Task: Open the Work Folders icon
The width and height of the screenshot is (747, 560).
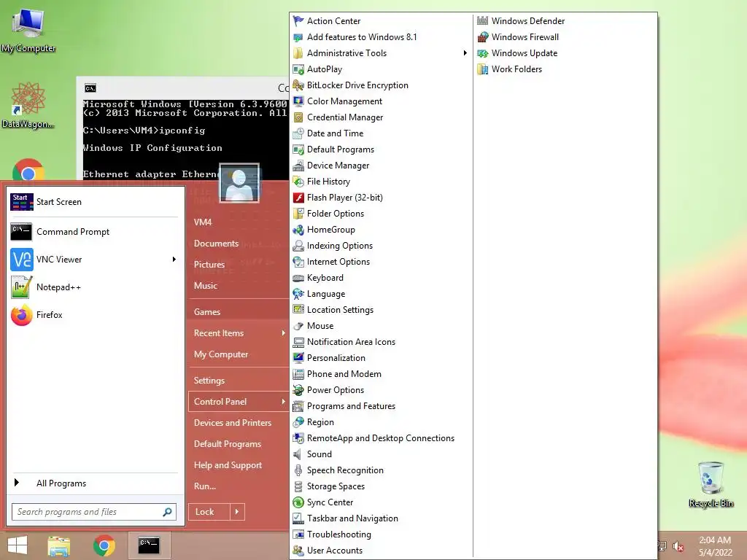Action: tap(483, 69)
